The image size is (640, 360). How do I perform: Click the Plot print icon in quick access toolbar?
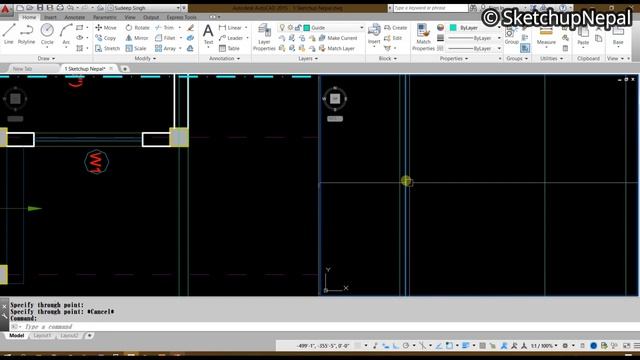point(60,8)
